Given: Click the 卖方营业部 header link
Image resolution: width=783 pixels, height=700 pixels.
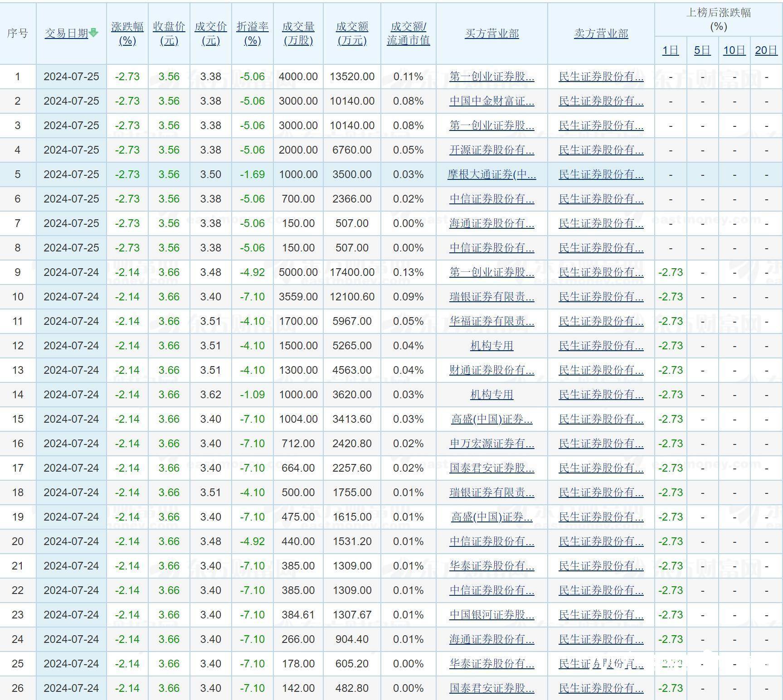Looking at the screenshot, I should [601, 34].
